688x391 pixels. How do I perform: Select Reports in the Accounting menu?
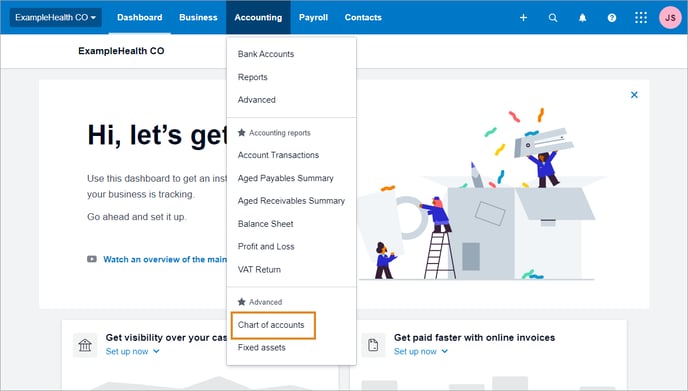253,77
